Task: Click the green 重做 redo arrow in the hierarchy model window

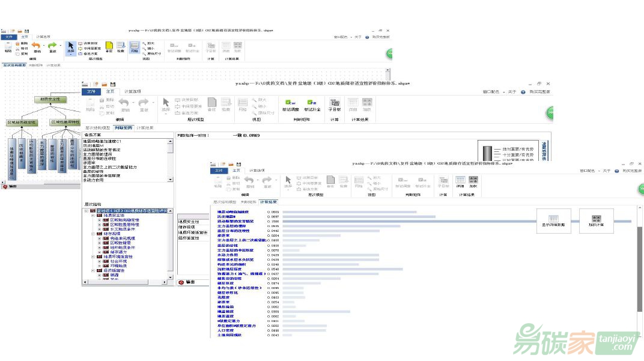Action: [x=52, y=46]
